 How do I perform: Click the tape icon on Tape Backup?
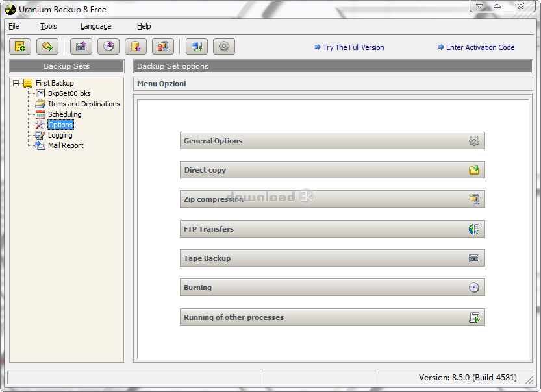(474, 258)
